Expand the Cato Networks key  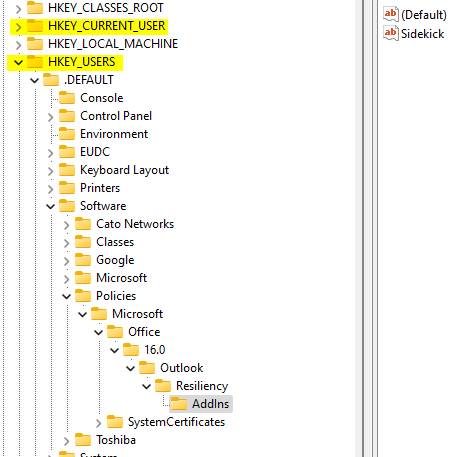click(67, 225)
